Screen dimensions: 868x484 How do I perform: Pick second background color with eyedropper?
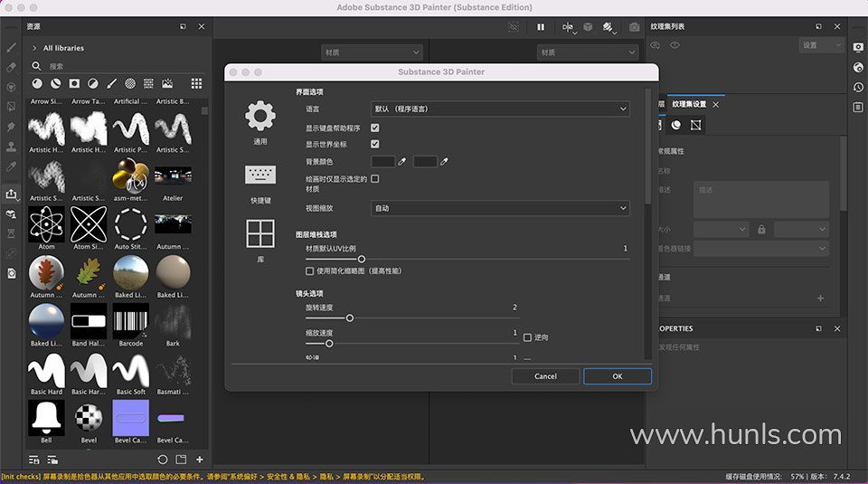point(444,162)
